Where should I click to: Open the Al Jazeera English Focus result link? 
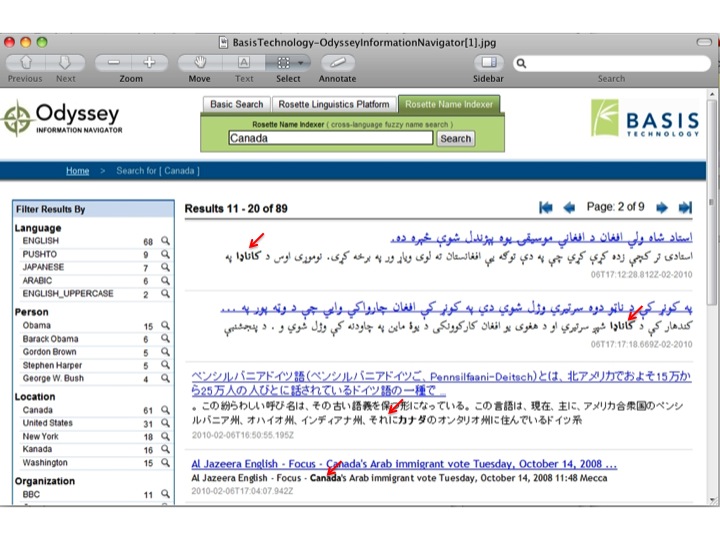pyautogui.click(x=404, y=464)
